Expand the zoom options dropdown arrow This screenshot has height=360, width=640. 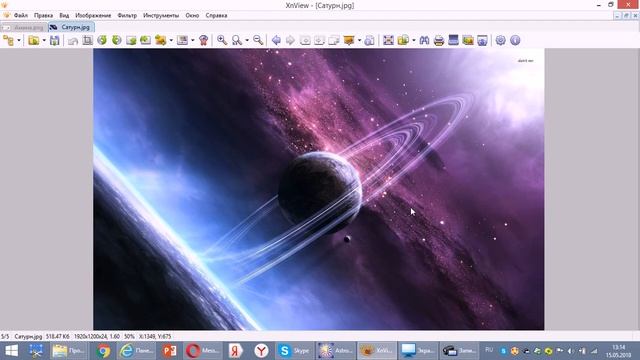pyautogui.click(x=247, y=40)
